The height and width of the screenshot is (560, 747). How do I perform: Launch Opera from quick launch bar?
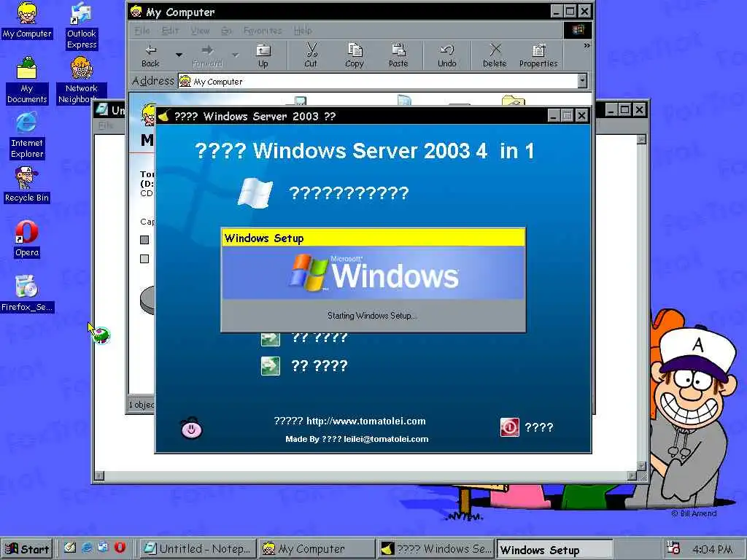pyautogui.click(x=120, y=548)
